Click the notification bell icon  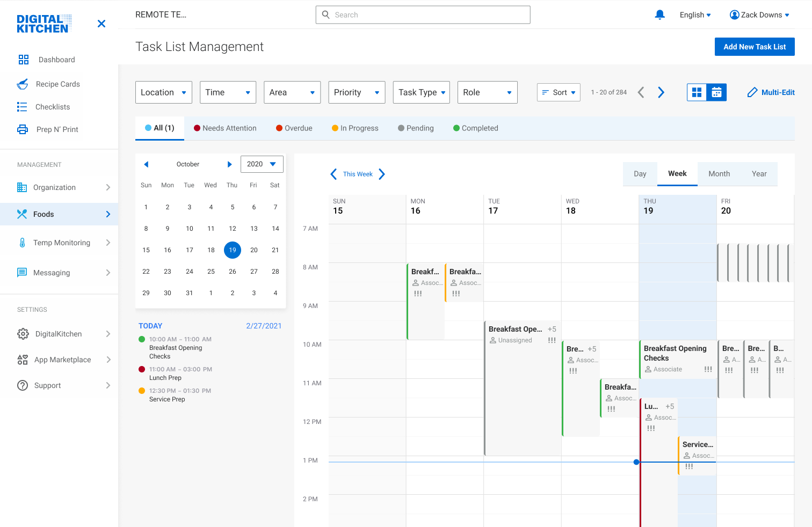point(659,15)
